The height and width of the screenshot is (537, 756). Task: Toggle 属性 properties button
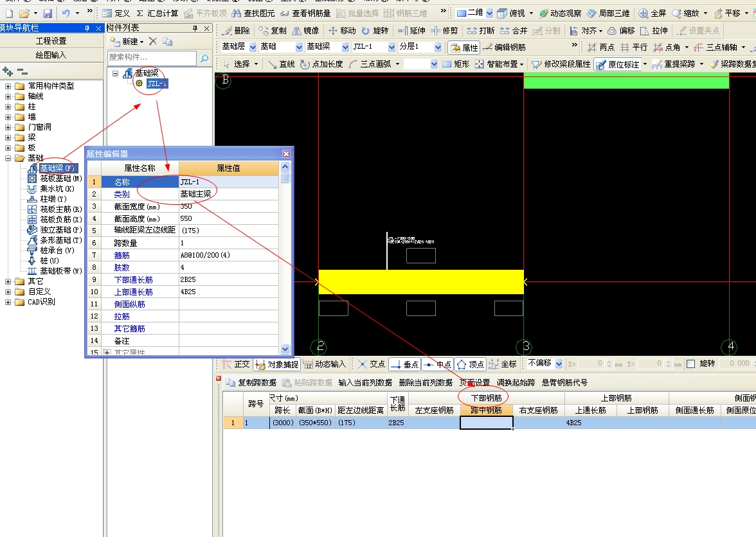tap(464, 47)
